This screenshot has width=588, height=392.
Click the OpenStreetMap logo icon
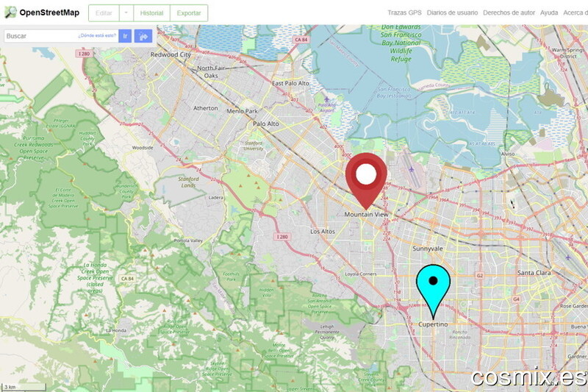[10, 13]
